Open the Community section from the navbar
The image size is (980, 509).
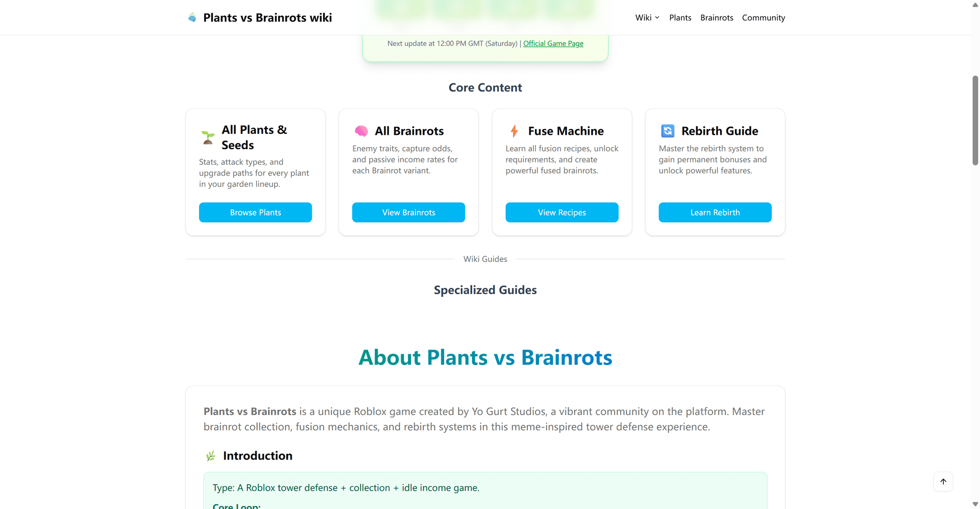[763, 17]
